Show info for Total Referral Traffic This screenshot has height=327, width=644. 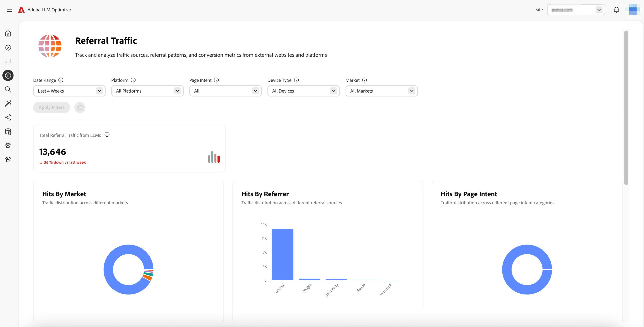[107, 135]
